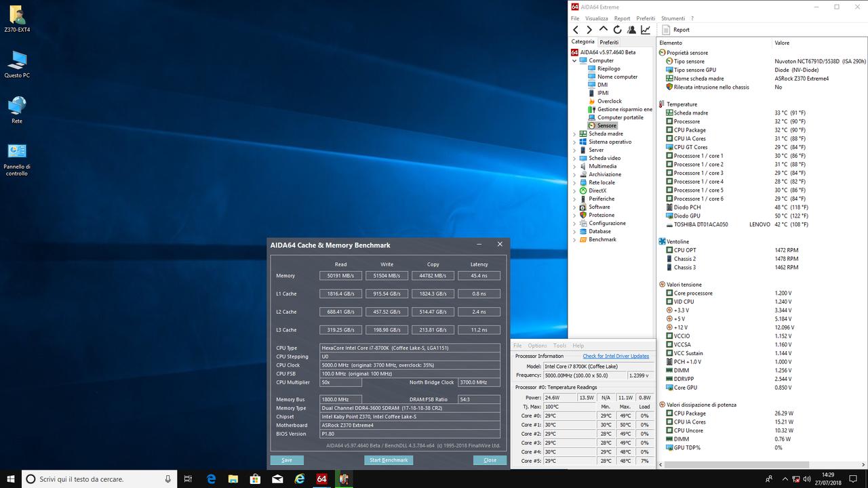
Task: Click the Start Benchmark button
Action: (389, 460)
